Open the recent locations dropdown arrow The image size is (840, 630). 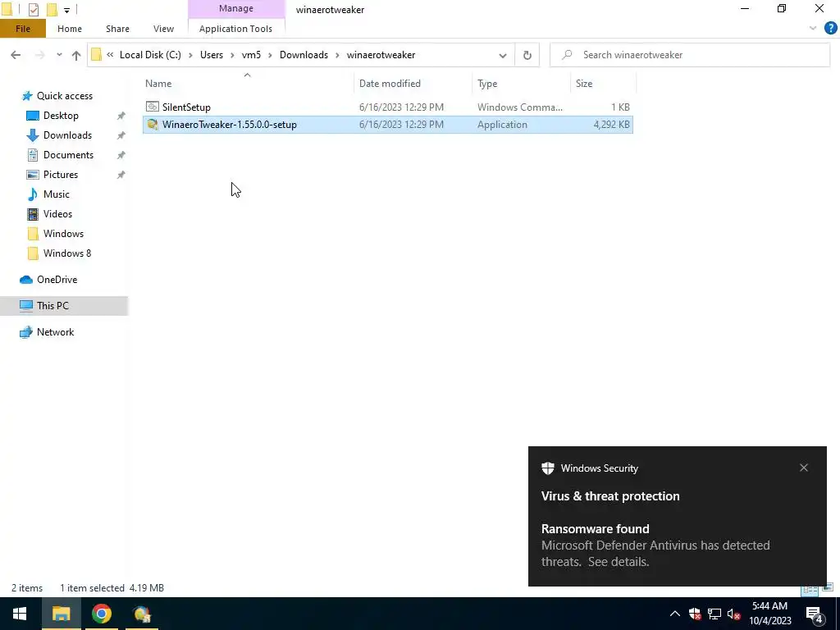click(59, 55)
